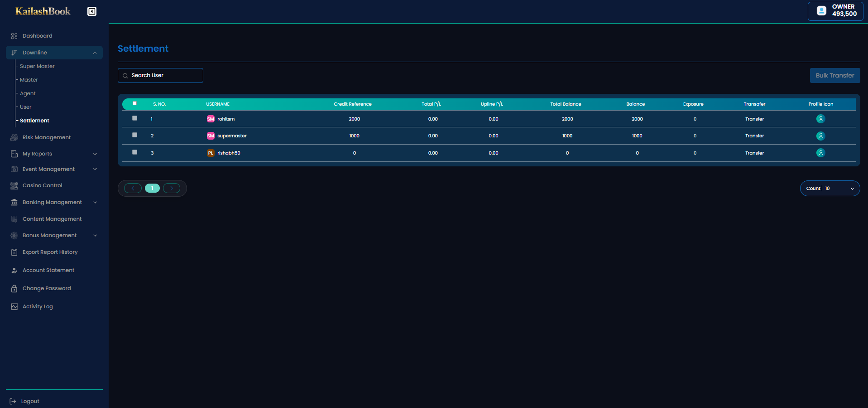The height and width of the screenshot is (408, 868).
Task: Open the Dashboard menu item
Action: [37, 36]
